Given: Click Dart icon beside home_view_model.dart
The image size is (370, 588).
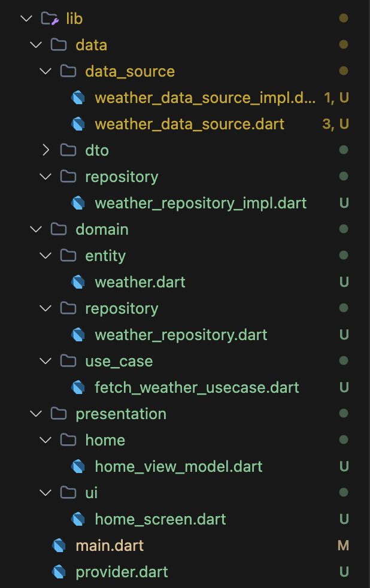Looking at the screenshot, I should pos(78,466).
